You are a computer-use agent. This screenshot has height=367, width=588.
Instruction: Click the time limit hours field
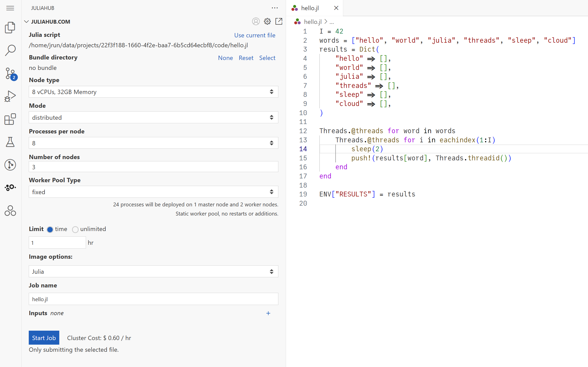(57, 242)
